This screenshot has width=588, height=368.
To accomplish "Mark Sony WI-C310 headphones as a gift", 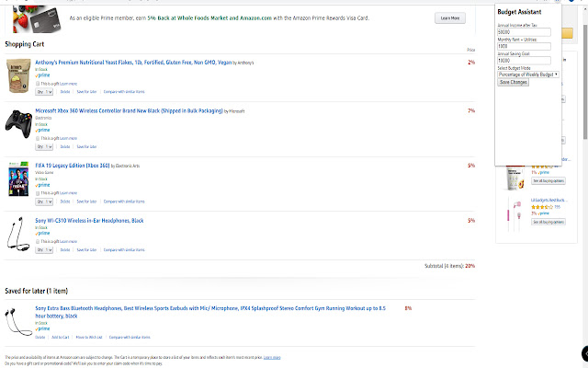I will point(38,241).
